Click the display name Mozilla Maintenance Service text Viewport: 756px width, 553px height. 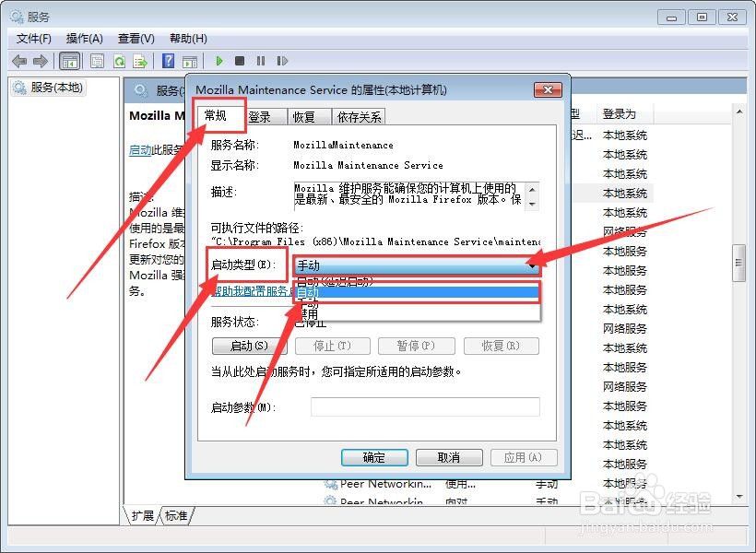[369, 165]
